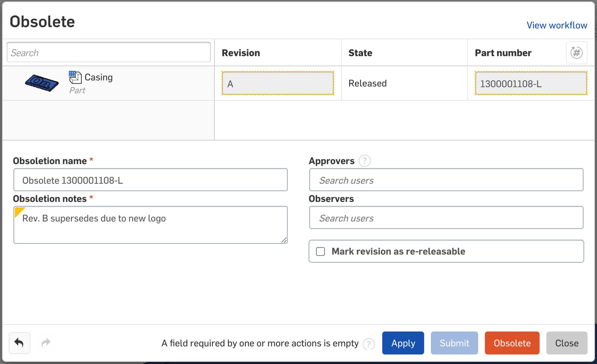Open the Approvers search users field

pos(446,180)
